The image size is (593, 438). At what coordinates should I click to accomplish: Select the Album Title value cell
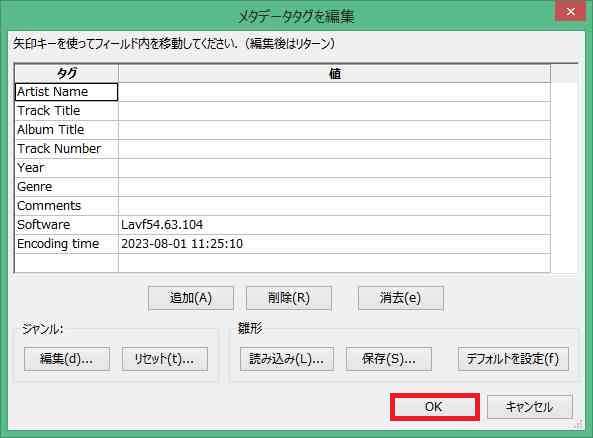coord(334,130)
